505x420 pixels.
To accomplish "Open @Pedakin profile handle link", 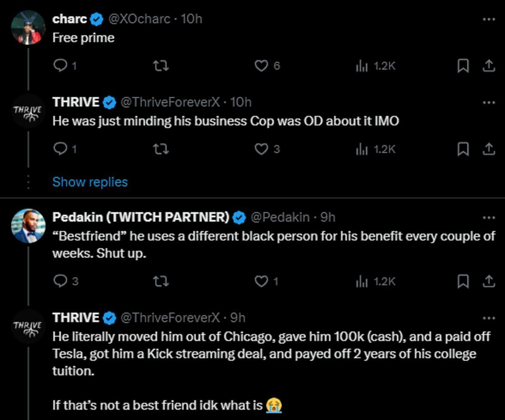I will tap(280, 217).
